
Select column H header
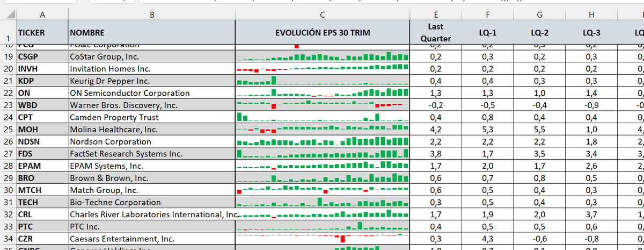point(591,15)
